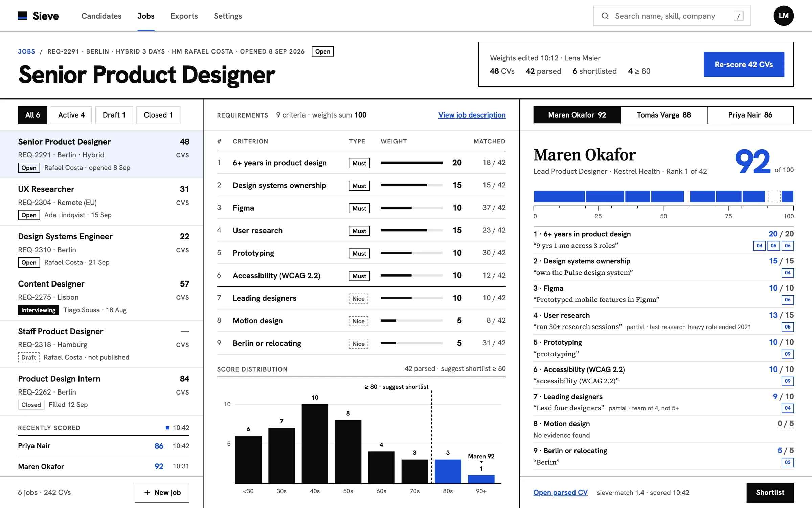Open Settings in the top nav
812x508 pixels.
[x=228, y=16]
